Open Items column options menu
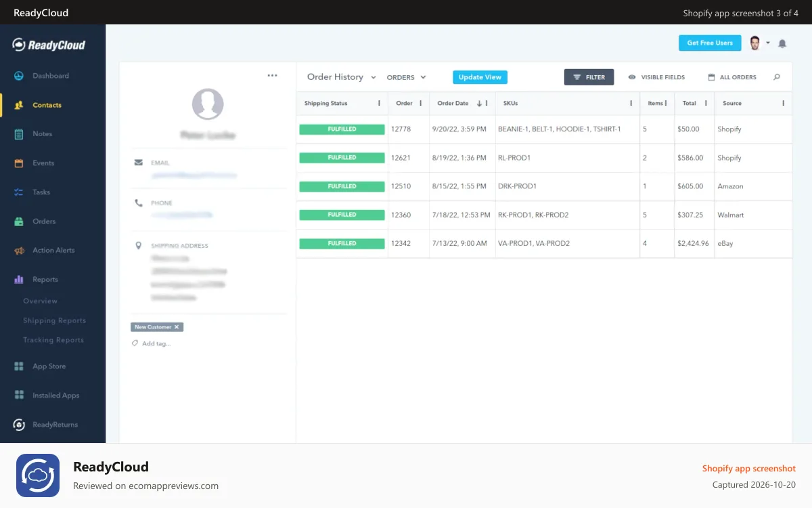812x508 pixels. [667, 104]
